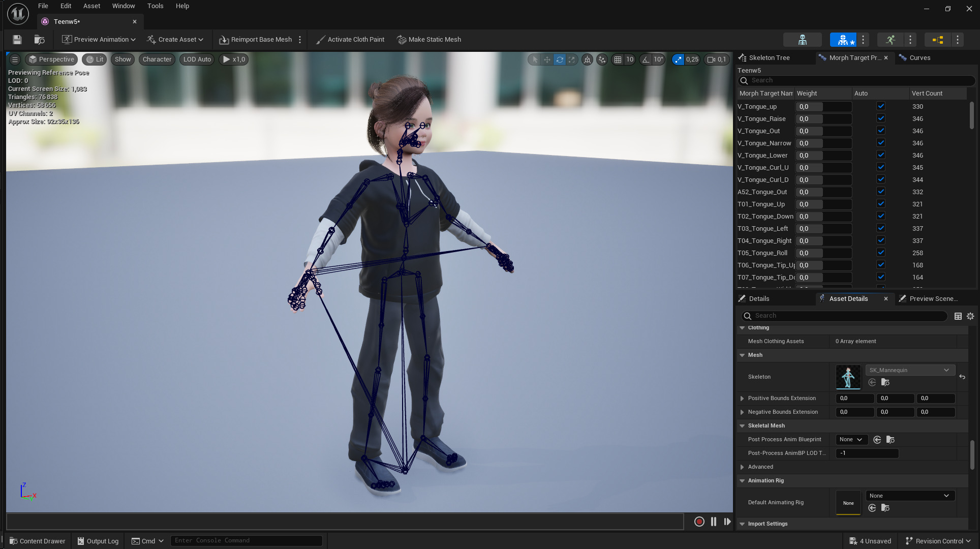Screen dimensions: 980x549
Task: Open Skeletal Mesh mode options kebab menu
Action: pos(863,40)
